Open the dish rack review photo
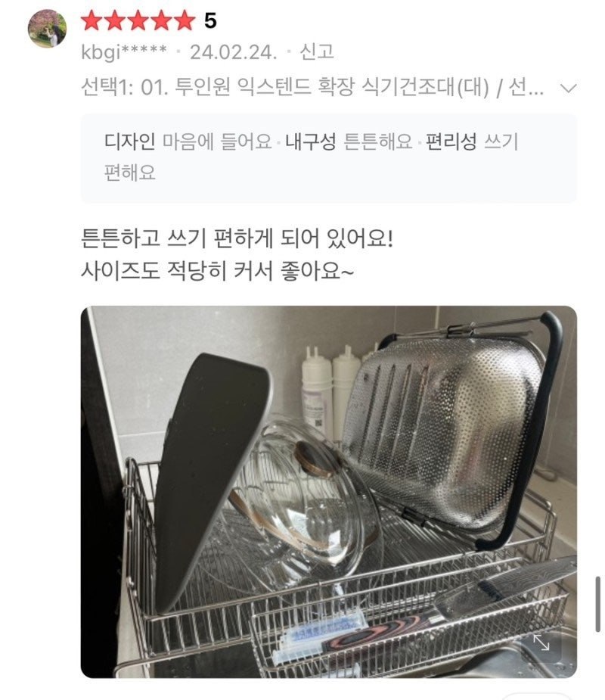605x700 pixels. point(329,492)
